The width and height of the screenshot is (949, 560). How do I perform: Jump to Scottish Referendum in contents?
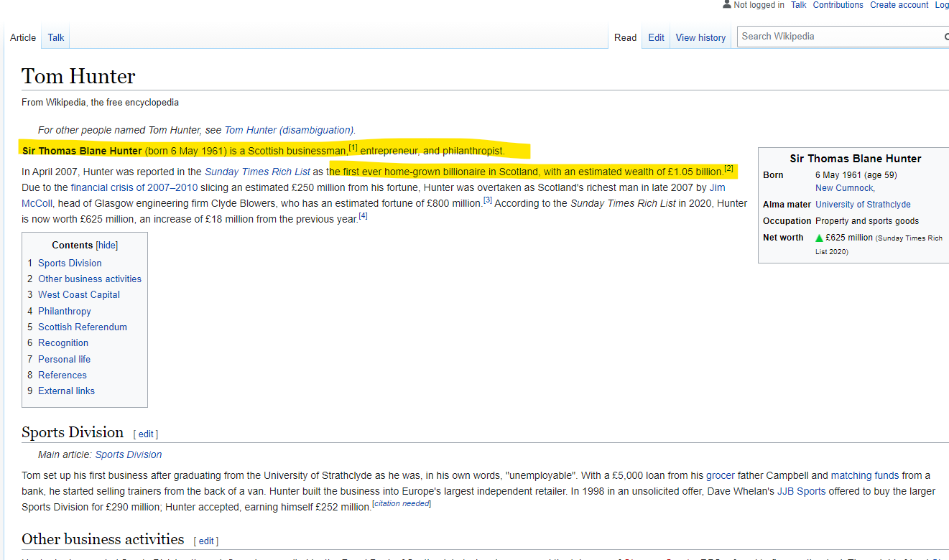click(x=83, y=327)
